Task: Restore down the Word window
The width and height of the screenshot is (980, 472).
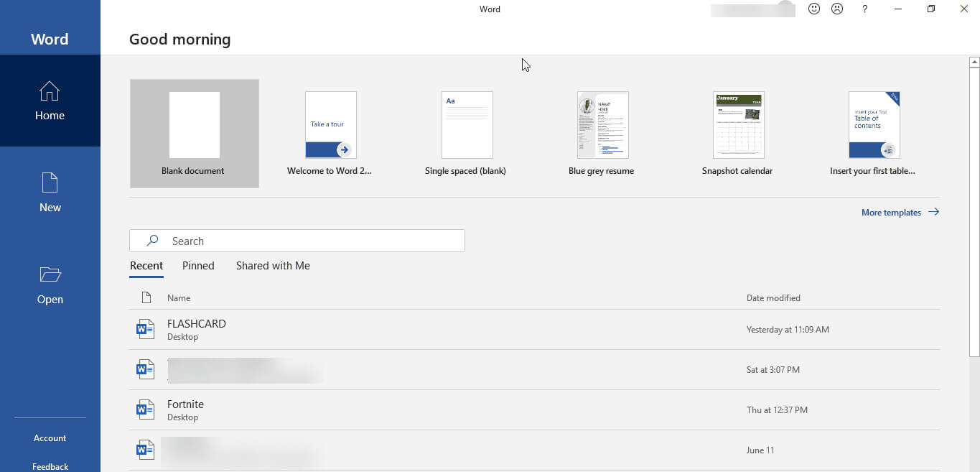Action: click(x=931, y=9)
